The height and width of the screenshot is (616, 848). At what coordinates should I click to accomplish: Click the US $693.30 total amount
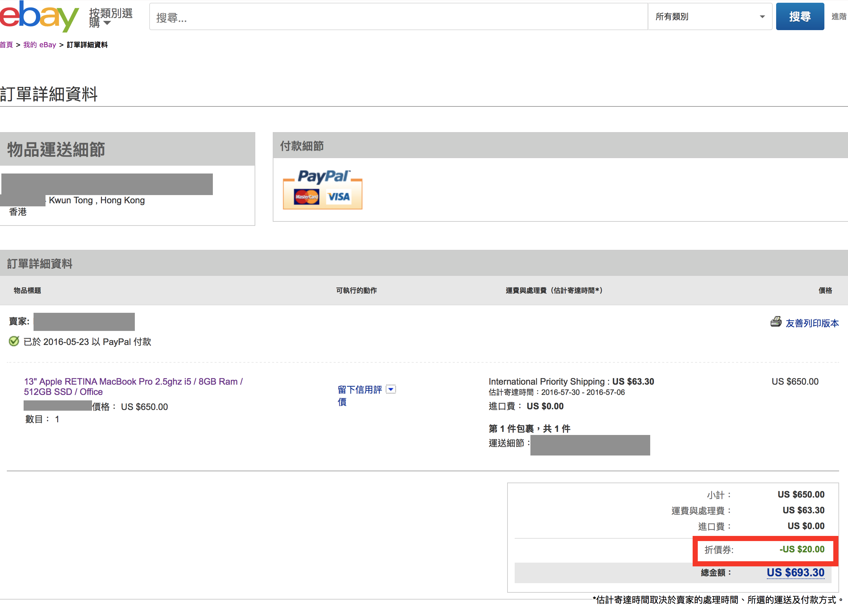[x=795, y=573]
